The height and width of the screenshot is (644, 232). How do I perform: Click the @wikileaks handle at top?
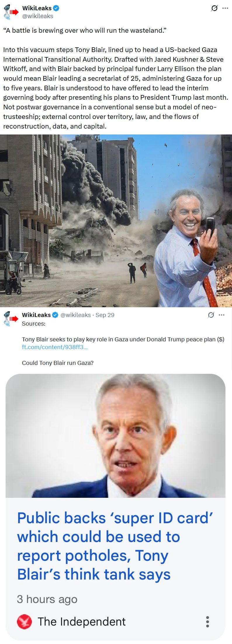pyautogui.click(x=38, y=16)
